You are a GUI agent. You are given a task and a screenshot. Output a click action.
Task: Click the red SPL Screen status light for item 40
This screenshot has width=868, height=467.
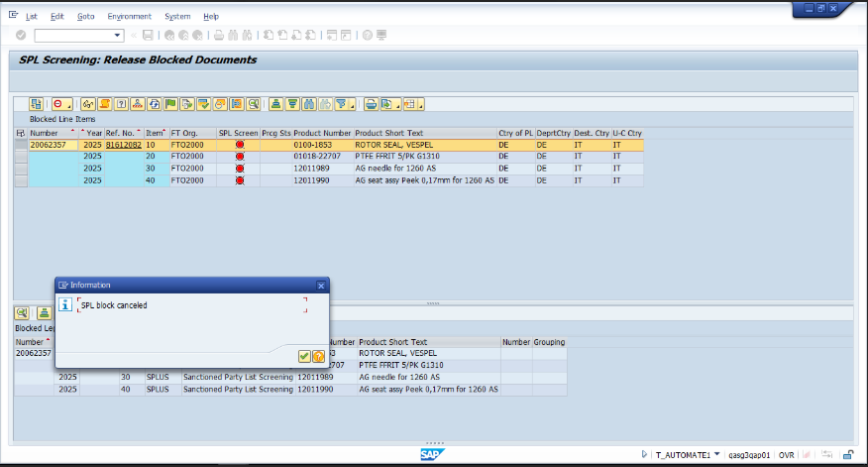(239, 180)
